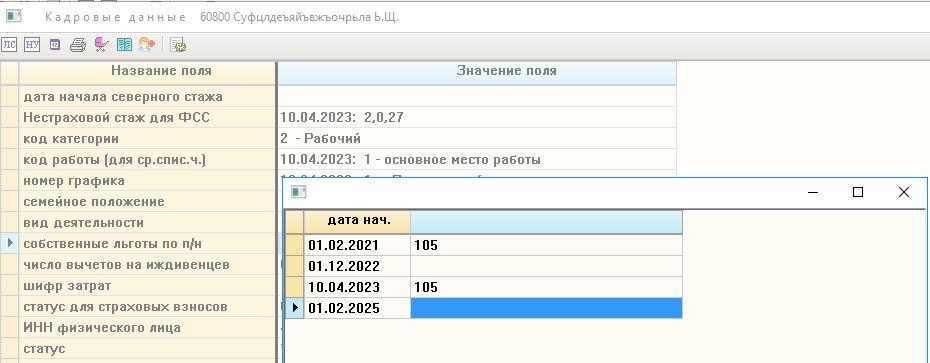Select row 'Нестраховой стаж для ФСС'
The width and height of the screenshot is (930, 363).
coord(338,117)
